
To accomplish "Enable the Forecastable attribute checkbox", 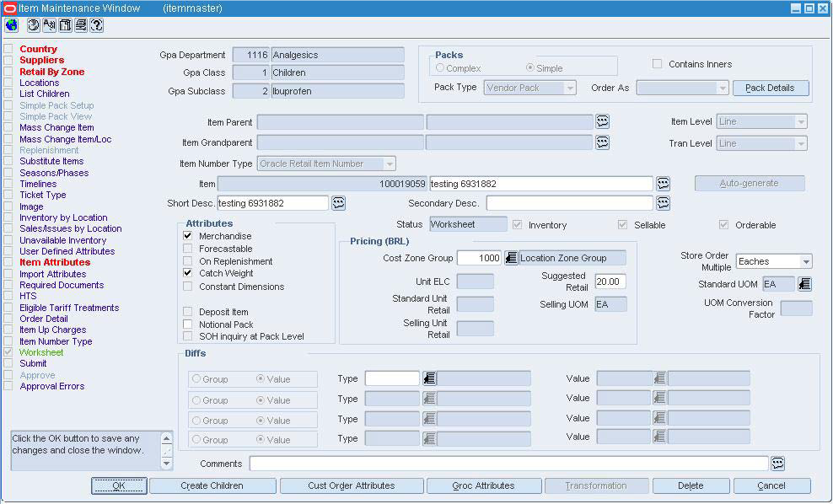I will (187, 249).
